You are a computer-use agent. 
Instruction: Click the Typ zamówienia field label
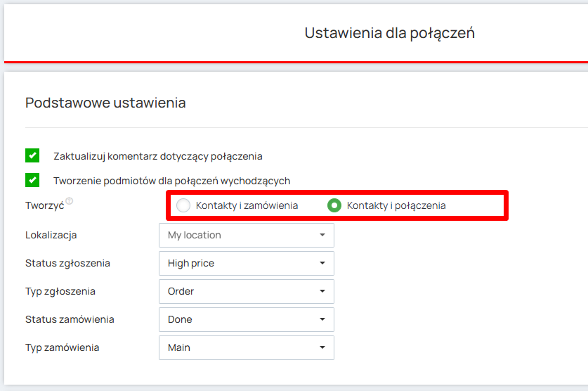[x=62, y=347]
